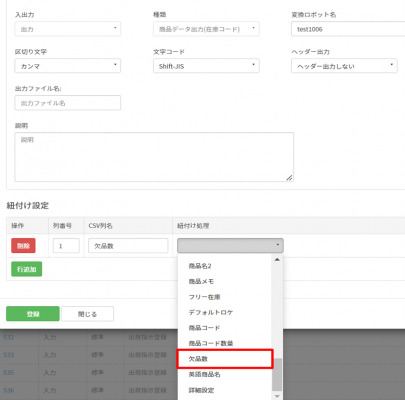Click the 閉じる button
This screenshot has height=400, width=405.
pos(87,314)
